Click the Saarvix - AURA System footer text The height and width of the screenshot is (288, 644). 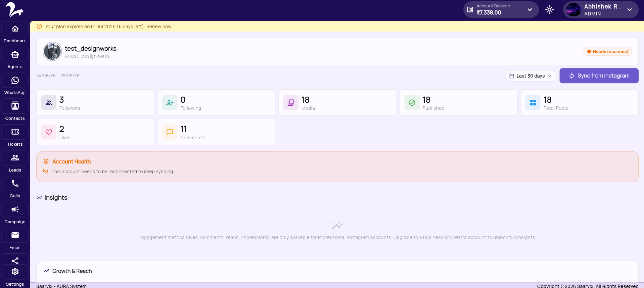click(x=61, y=286)
